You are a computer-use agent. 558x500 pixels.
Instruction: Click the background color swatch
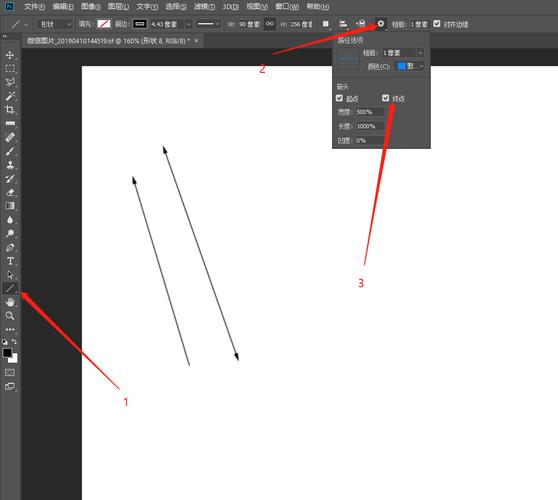pos(14,359)
